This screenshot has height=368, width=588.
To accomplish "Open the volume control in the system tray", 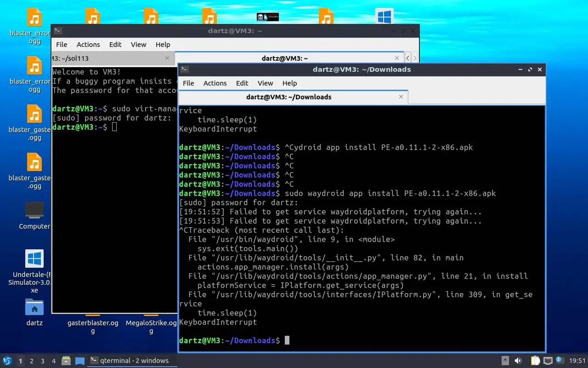I will pyautogui.click(x=518, y=361).
